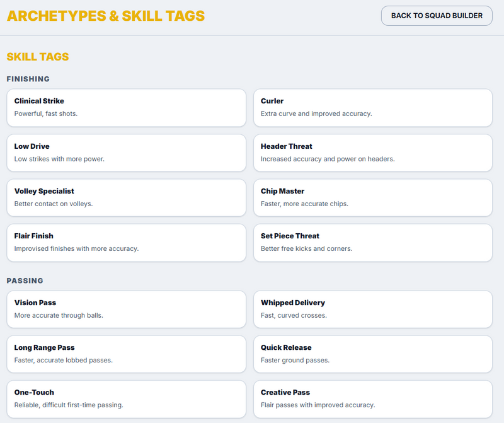Click 'Better free kicks and corners.' text
This screenshot has height=423, width=504.
pyautogui.click(x=306, y=248)
